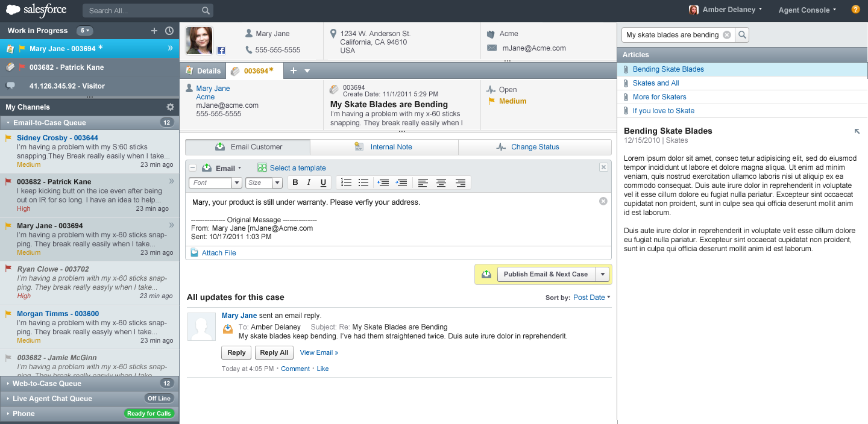
Task: Open the View Email link
Action: (x=319, y=352)
